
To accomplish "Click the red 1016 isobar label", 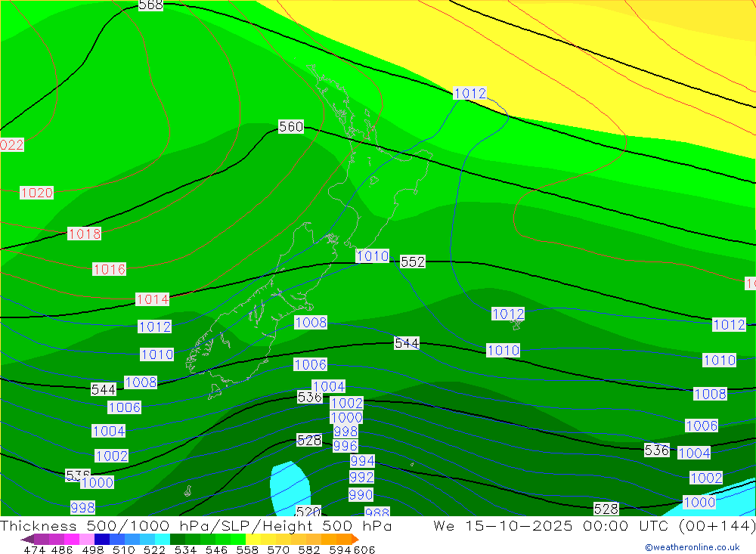I will (x=110, y=269).
